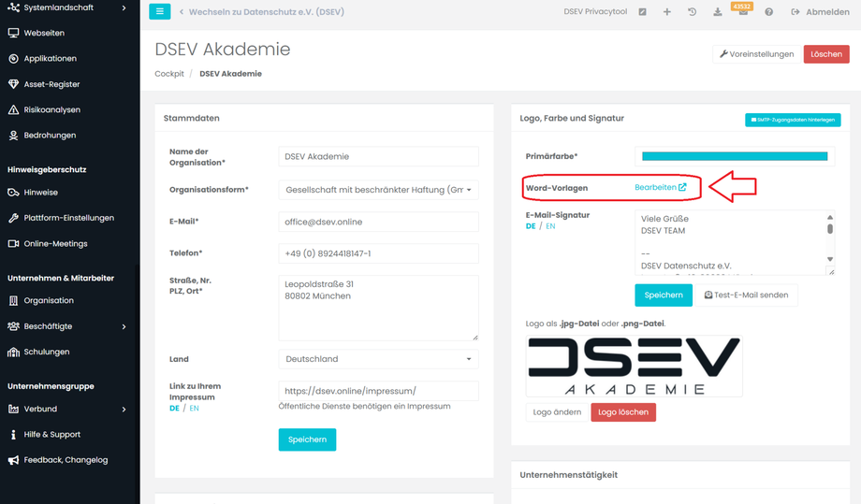Go to Schulungen in the sidebar
Screen dimensions: 861x504
pos(46,352)
